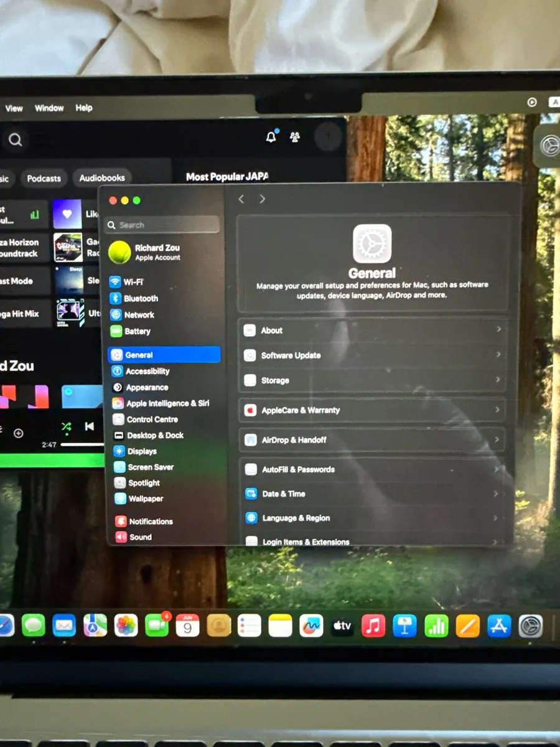
Task: Open Notifications in the settings sidebar
Action: click(144, 522)
